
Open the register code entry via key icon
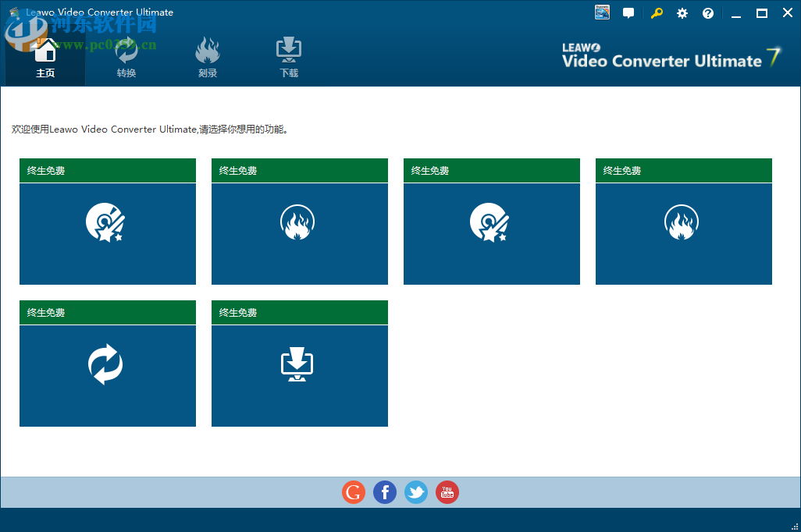656,12
